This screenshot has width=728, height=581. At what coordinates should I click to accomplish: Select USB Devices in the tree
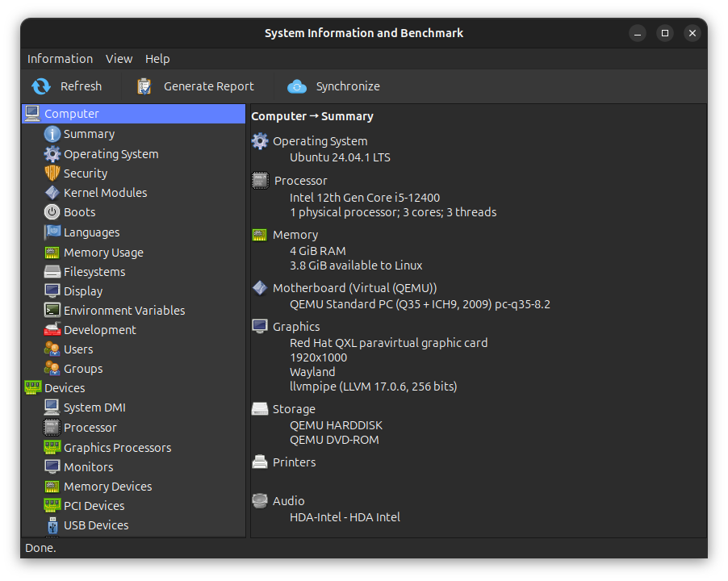(96, 525)
